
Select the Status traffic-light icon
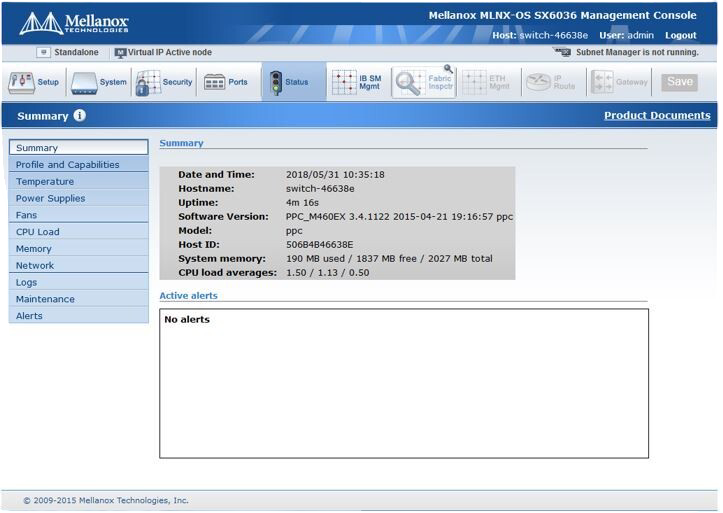tap(276, 83)
